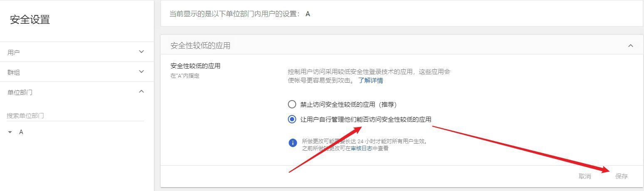The image size is (644, 191).
Task: Expand the 用户 section chevron
Action: coord(141,52)
